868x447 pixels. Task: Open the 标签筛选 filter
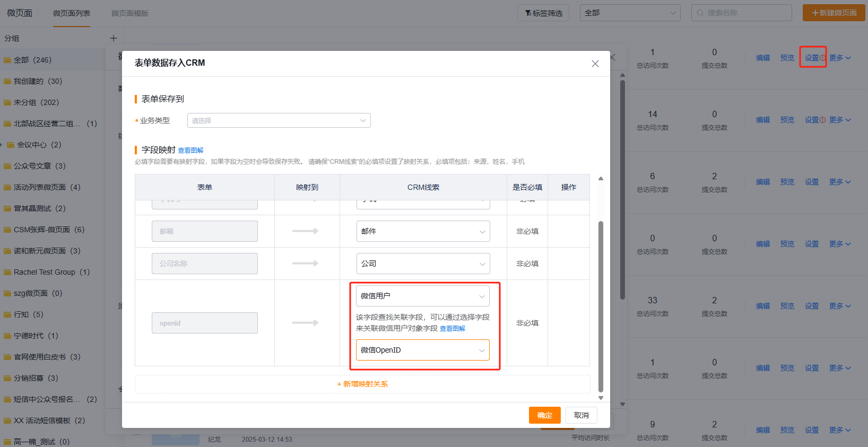click(x=543, y=13)
